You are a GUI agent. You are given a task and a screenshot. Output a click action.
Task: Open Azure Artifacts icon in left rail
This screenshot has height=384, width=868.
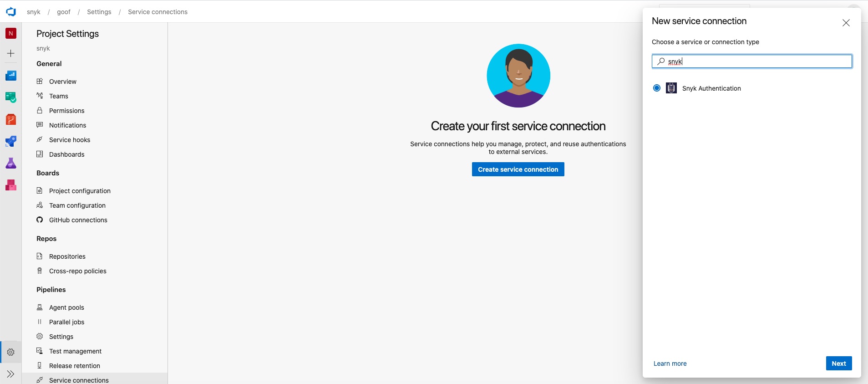[x=11, y=185]
